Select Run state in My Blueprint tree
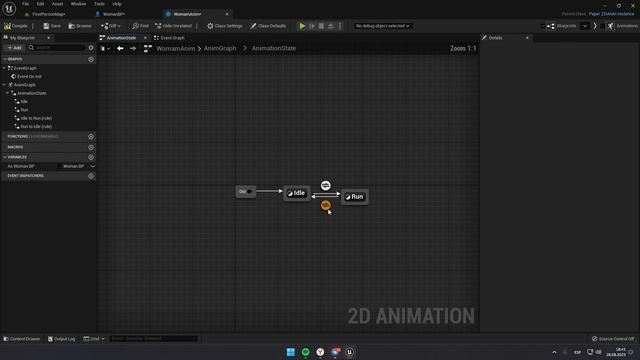 point(24,110)
